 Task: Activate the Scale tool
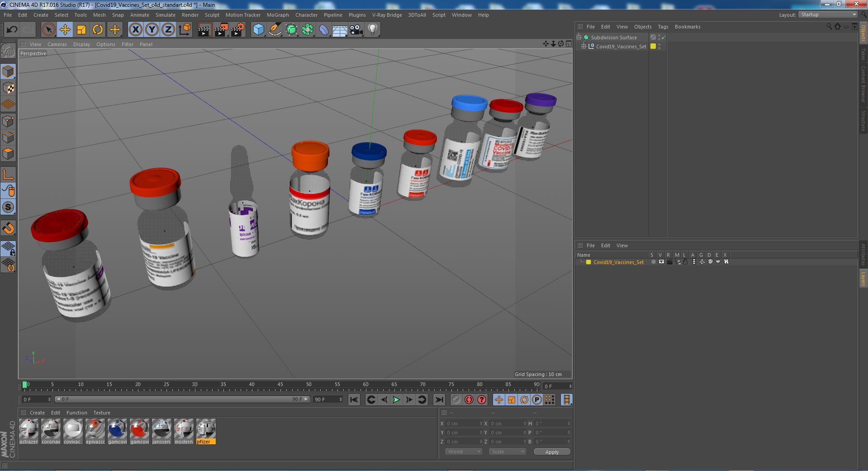(x=81, y=30)
